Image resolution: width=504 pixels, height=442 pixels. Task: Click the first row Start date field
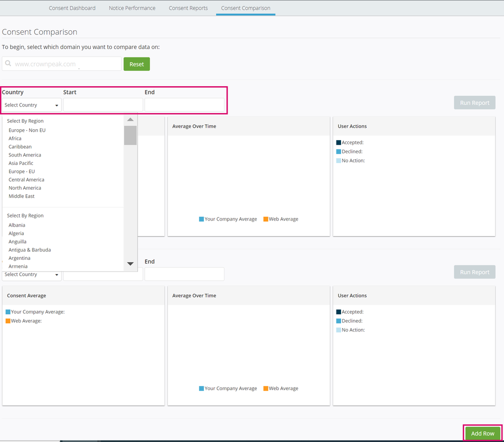pyautogui.click(x=103, y=105)
